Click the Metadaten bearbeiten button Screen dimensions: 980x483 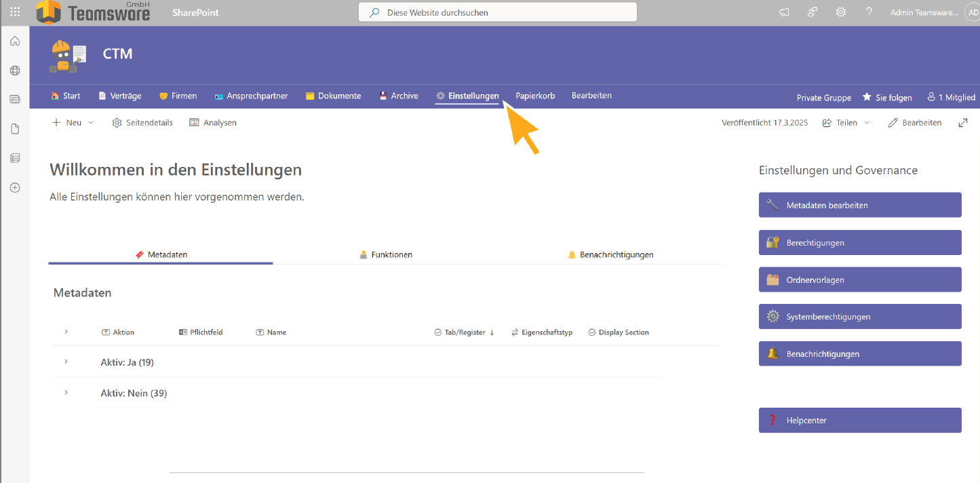(x=859, y=205)
